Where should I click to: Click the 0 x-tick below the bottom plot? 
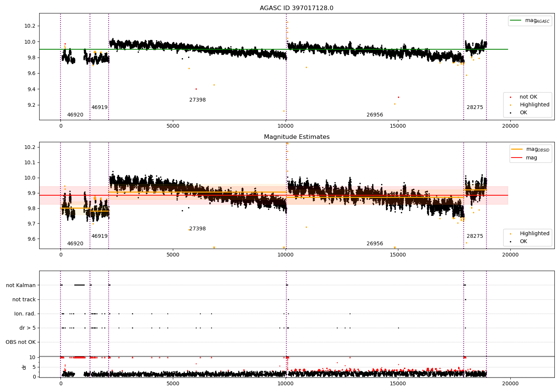(60, 384)
